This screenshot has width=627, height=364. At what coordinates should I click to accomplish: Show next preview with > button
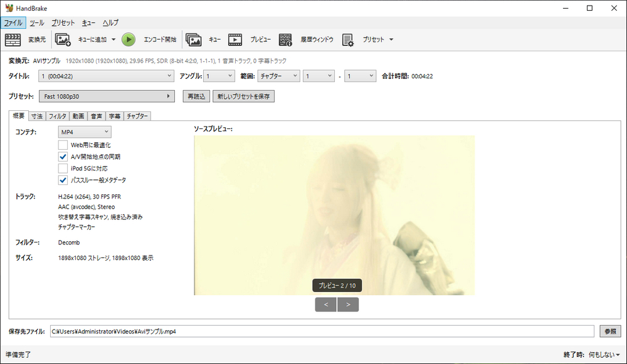(348, 304)
